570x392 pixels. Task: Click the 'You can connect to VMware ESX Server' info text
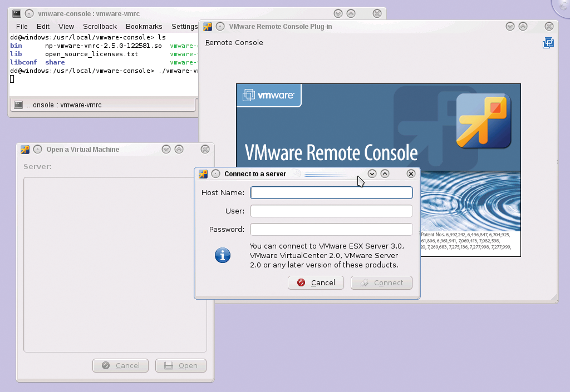pos(327,256)
